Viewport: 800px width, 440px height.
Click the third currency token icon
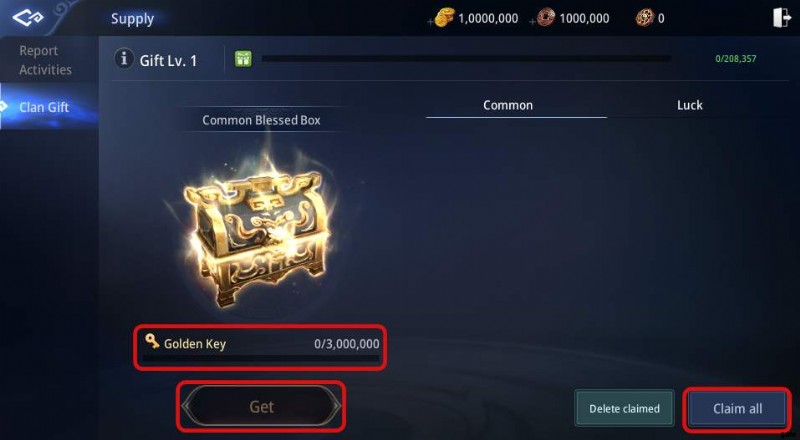(644, 18)
